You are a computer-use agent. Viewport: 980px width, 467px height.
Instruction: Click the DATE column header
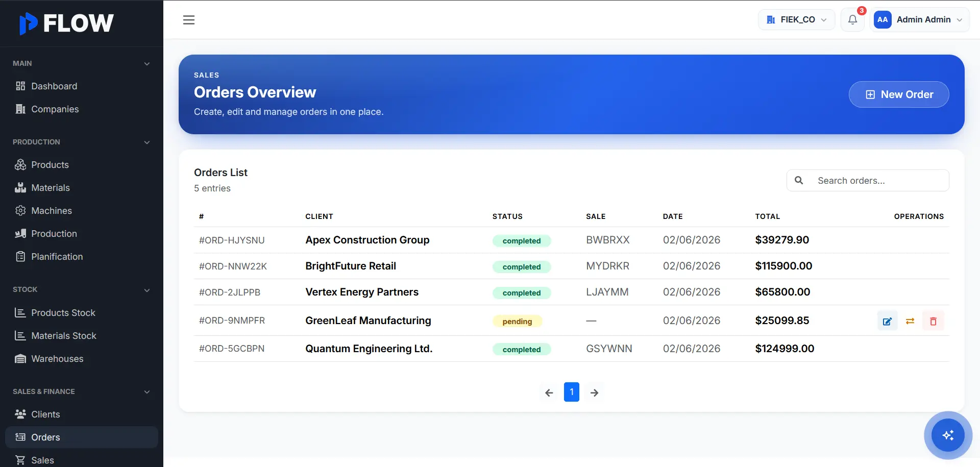click(x=673, y=216)
